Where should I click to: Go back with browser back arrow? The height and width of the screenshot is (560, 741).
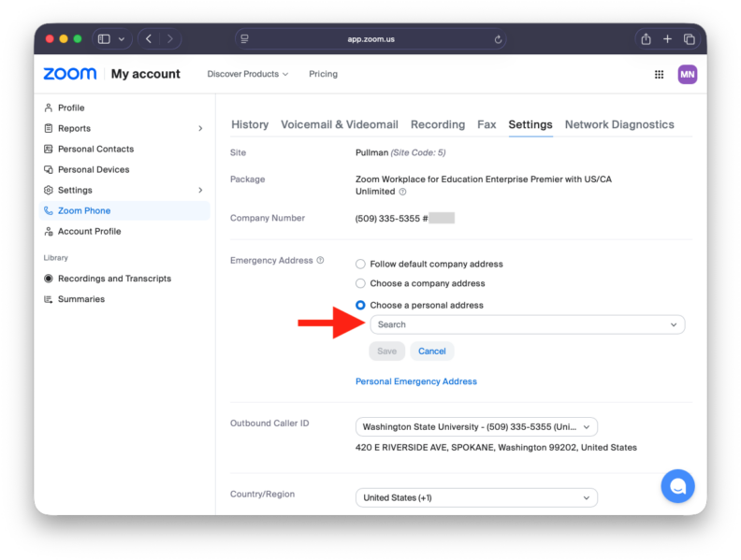[x=149, y=38]
